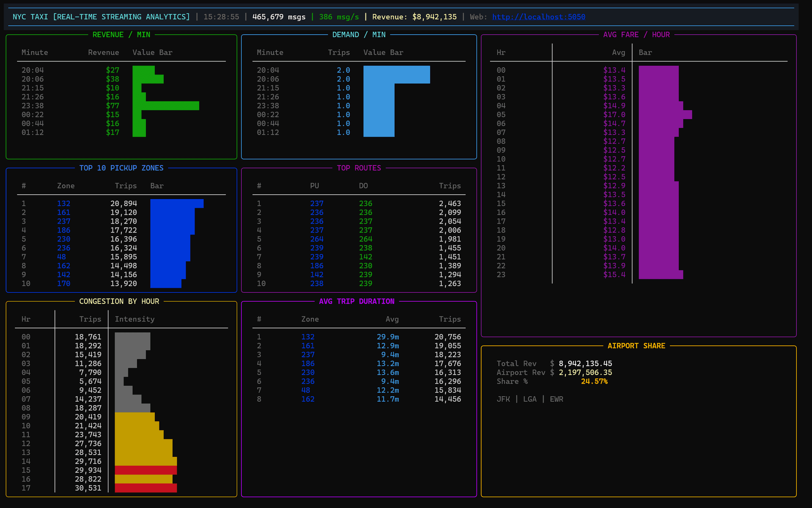Click average fare $12.2 for hour 11
The image size is (812, 508).
tap(614, 168)
